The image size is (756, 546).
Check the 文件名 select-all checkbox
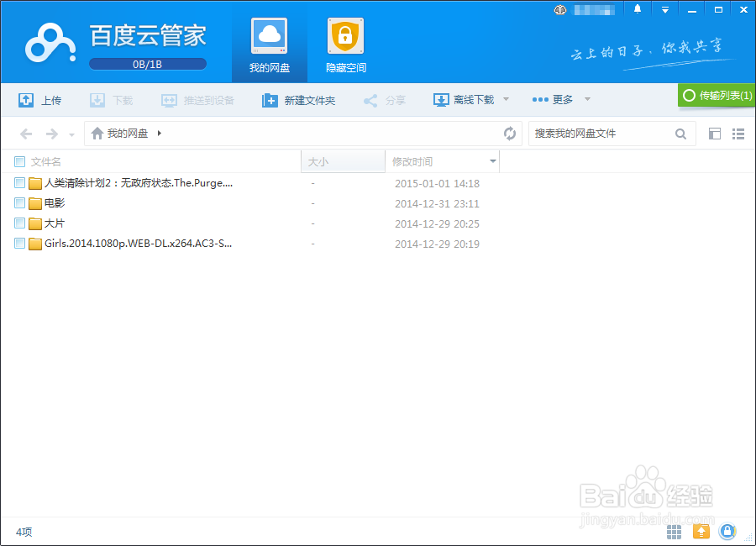click(18, 161)
